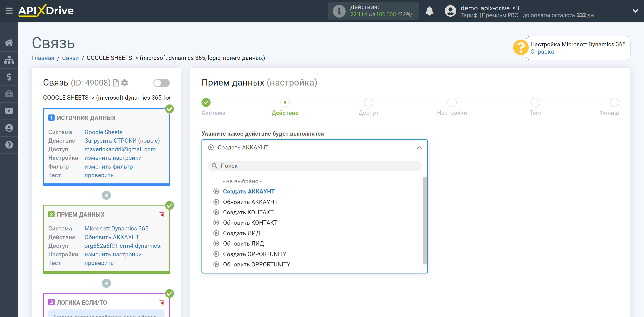Select Создать ЛИД option
644x317 pixels.
pyautogui.click(x=242, y=233)
